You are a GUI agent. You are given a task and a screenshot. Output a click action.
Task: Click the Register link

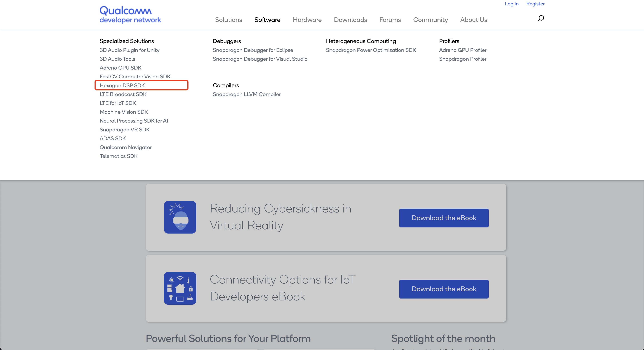(x=535, y=4)
